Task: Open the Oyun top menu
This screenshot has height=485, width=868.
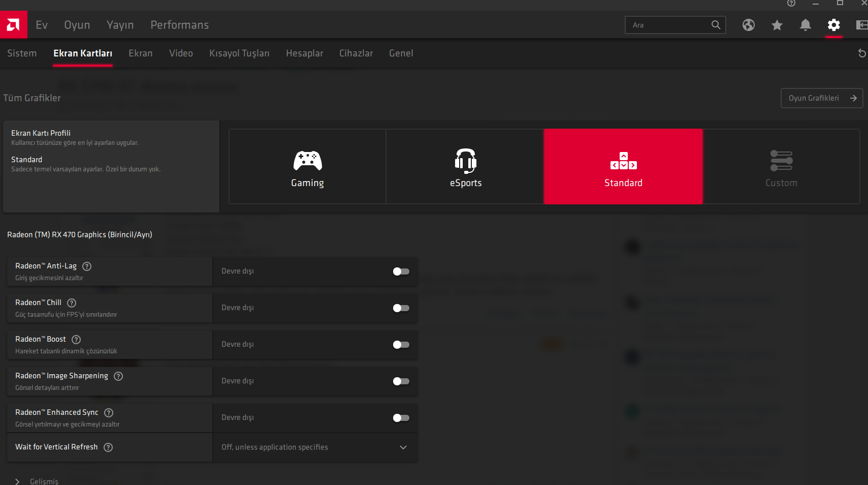Action: click(x=77, y=25)
